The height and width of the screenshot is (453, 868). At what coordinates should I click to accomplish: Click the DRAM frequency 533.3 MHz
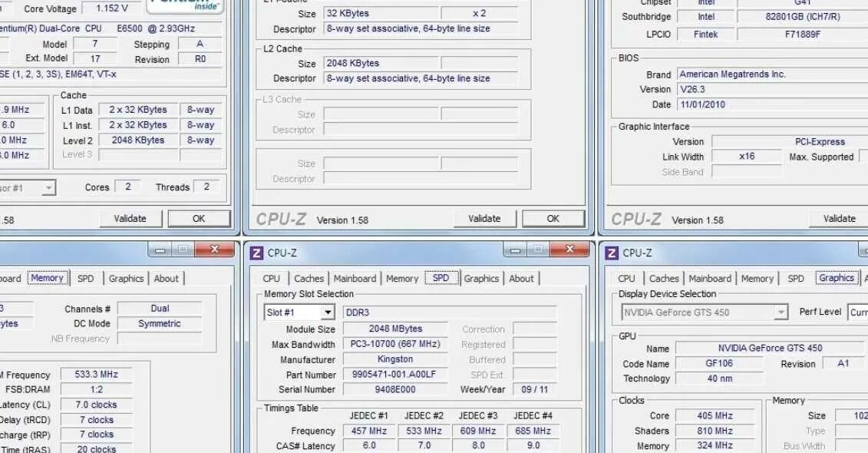(97, 375)
